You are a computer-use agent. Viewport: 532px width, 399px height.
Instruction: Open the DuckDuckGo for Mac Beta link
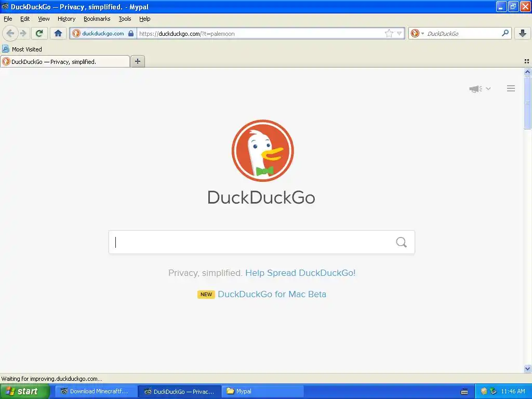272,294
